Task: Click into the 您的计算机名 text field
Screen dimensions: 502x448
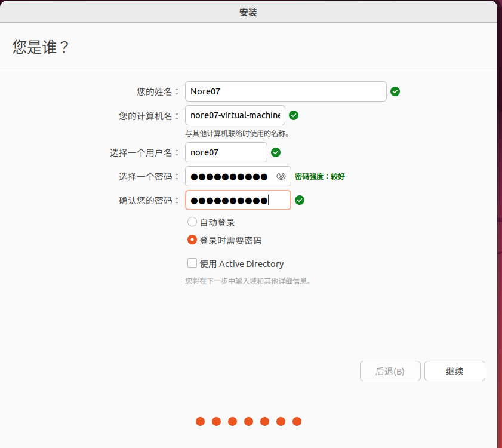Action: coord(235,115)
